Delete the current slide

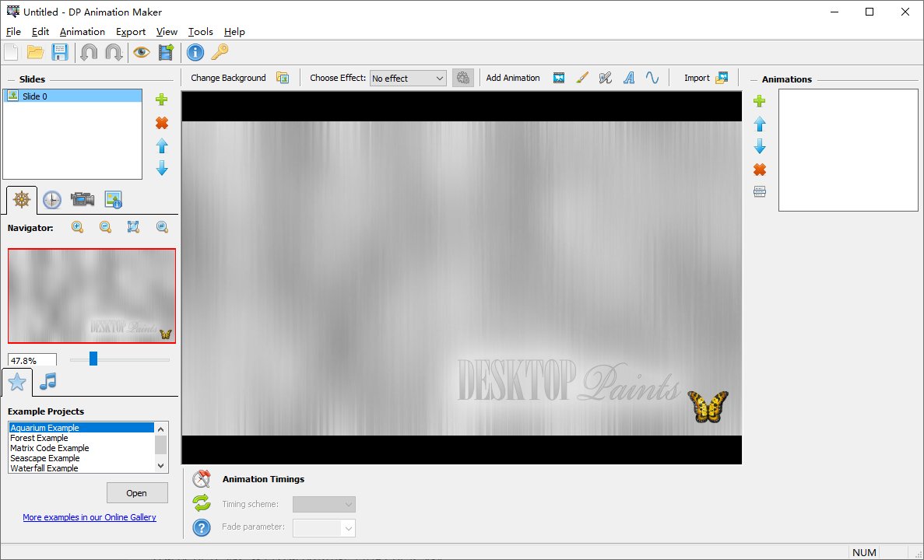point(161,122)
